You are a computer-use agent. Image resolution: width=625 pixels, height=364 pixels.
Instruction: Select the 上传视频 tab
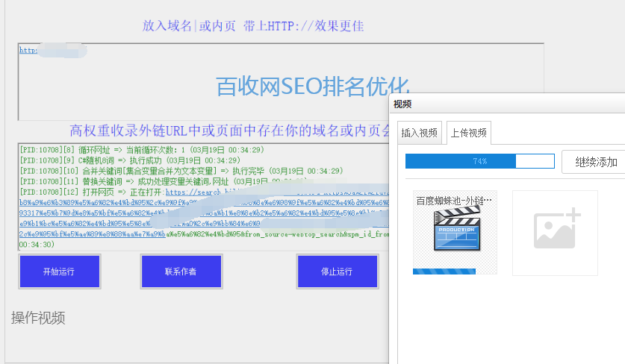tap(469, 133)
